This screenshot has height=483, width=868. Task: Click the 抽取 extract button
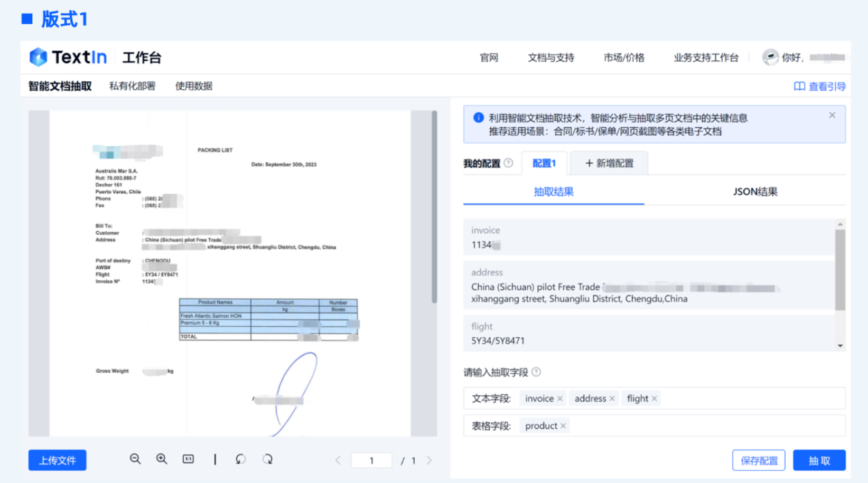click(819, 460)
